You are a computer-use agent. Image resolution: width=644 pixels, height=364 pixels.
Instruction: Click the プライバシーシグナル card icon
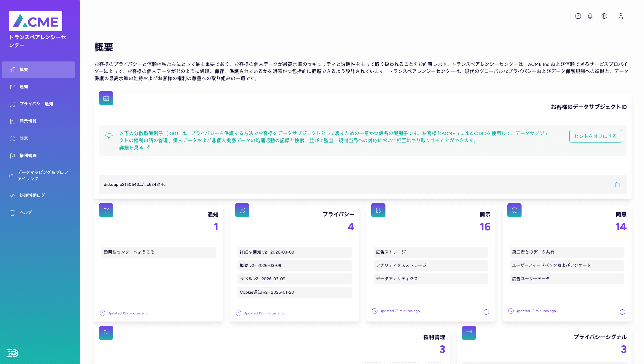click(x=469, y=333)
